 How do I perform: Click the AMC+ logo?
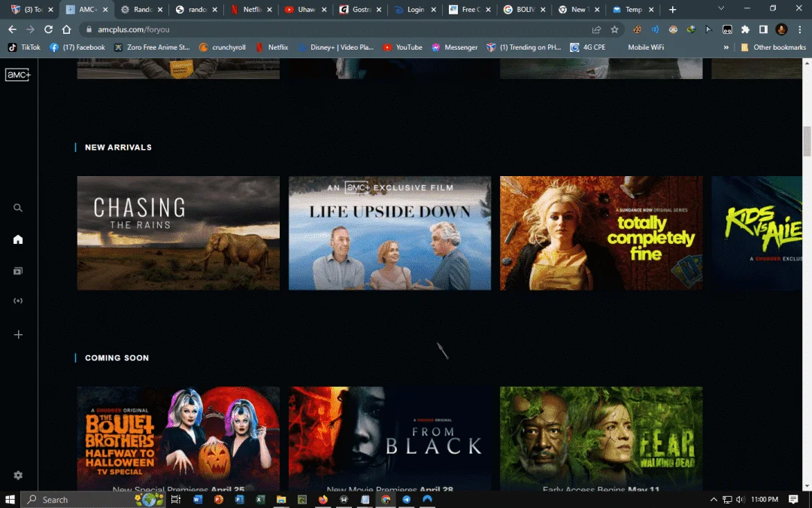tap(18, 75)
